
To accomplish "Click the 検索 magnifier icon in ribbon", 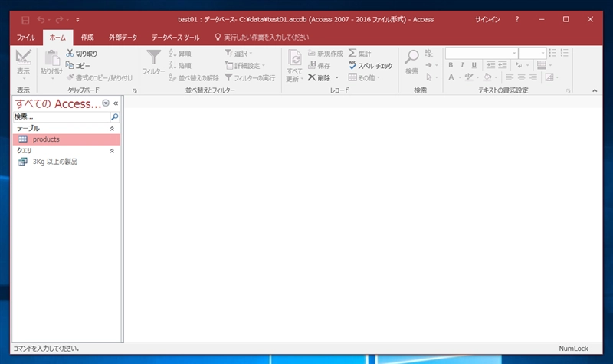I will click(411, 58).
